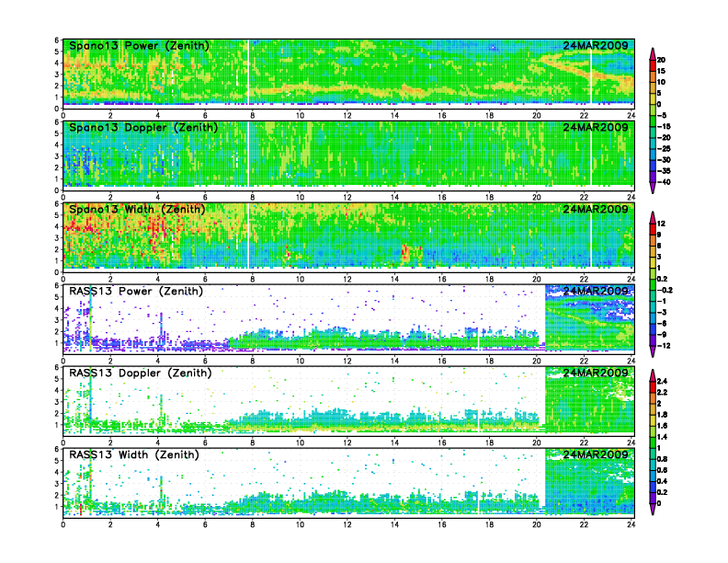Click the "2.4" label on bottom colorbar
This screenshot has height=563, width=728.
tap(662, 382)
